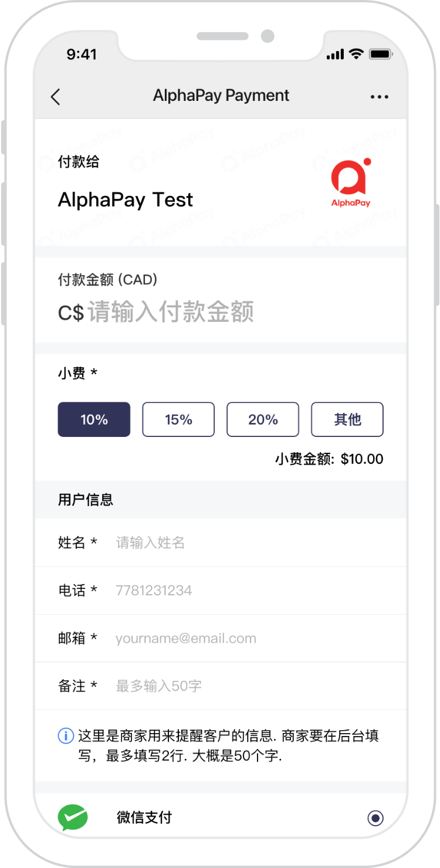
Task: Select the 20% tip option
Action: (262, 419)
